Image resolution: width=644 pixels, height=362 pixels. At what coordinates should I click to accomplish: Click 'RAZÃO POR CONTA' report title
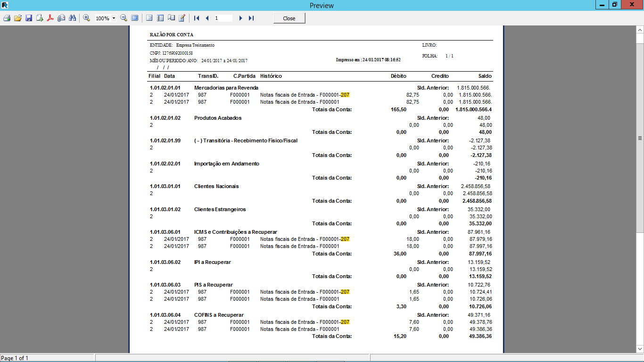(171, 35)
